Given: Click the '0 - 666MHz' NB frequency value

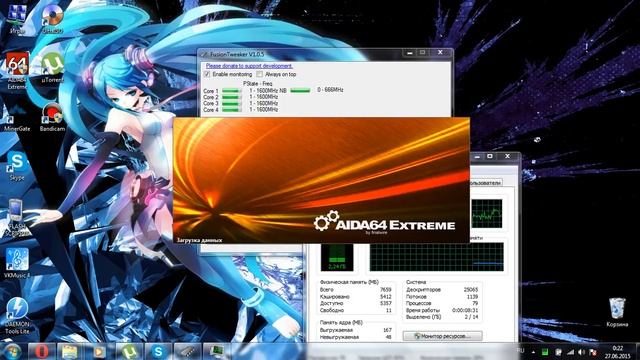Looking at the screenshot, I should click(330, 90).
